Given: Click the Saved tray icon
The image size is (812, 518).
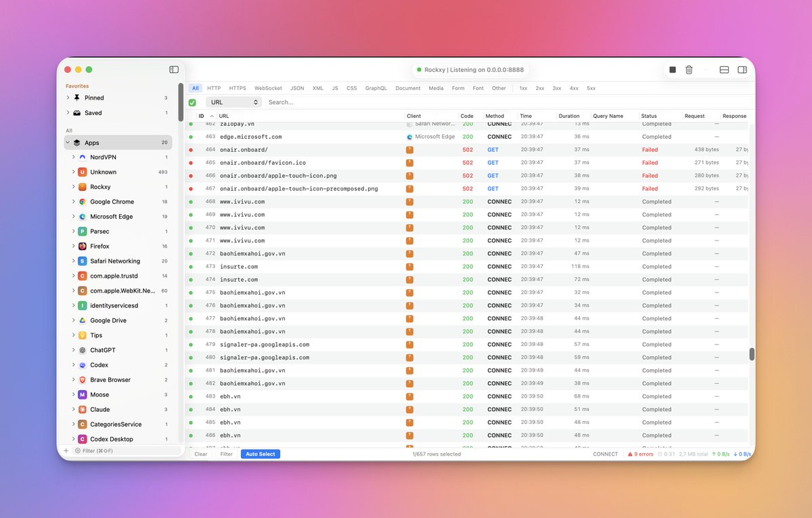Looking at the screenshot, I should [77, 113].
